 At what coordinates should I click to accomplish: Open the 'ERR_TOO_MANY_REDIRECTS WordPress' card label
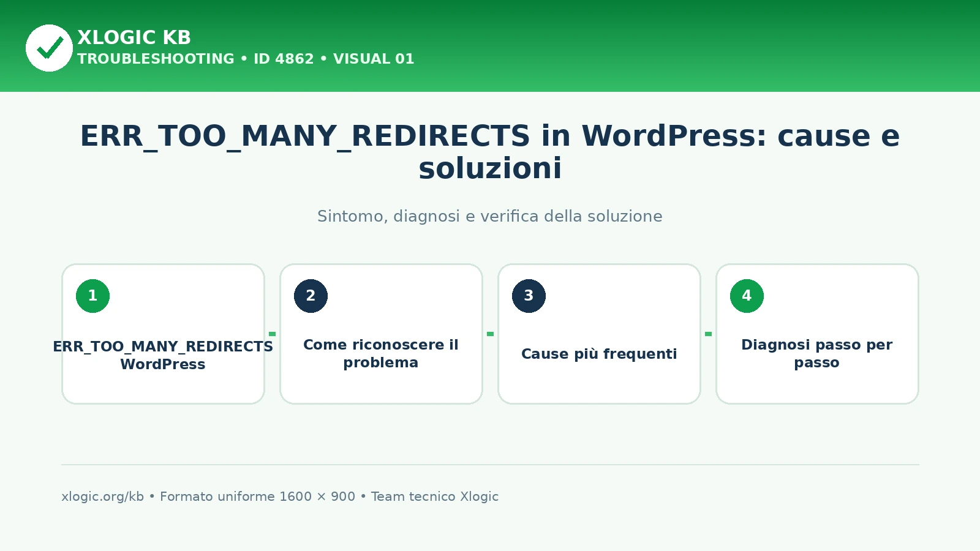[163, 355]
